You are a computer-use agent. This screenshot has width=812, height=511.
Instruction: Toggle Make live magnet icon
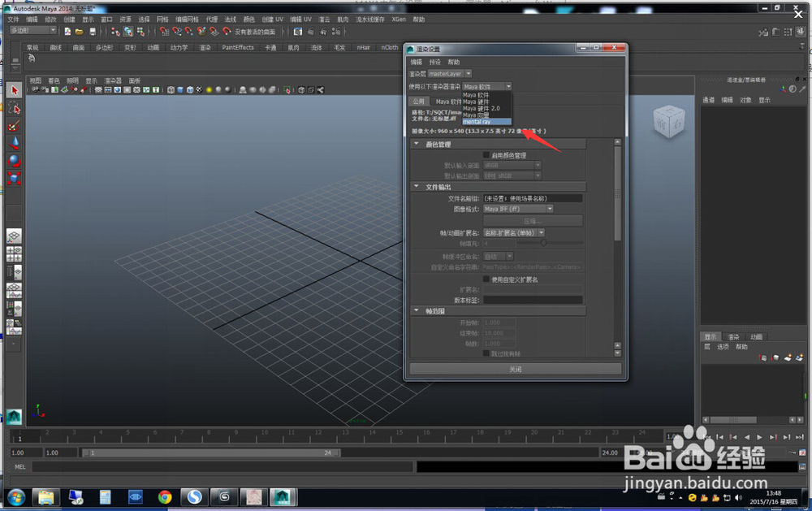[227, 32]
